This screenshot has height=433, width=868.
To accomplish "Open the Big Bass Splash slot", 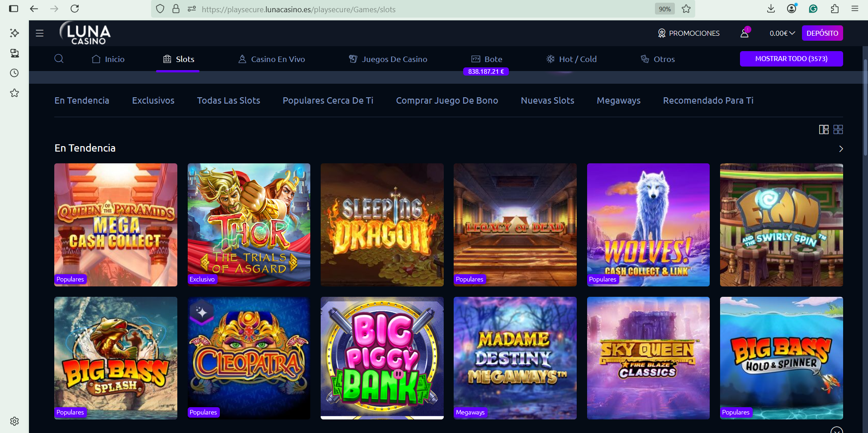I will tap(116, 358).
